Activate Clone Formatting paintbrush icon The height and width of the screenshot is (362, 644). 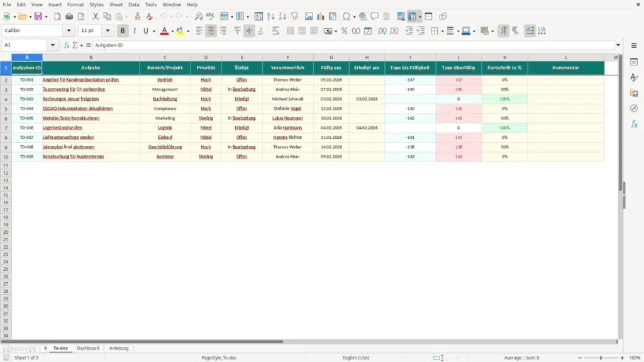(x=138, y=16)
